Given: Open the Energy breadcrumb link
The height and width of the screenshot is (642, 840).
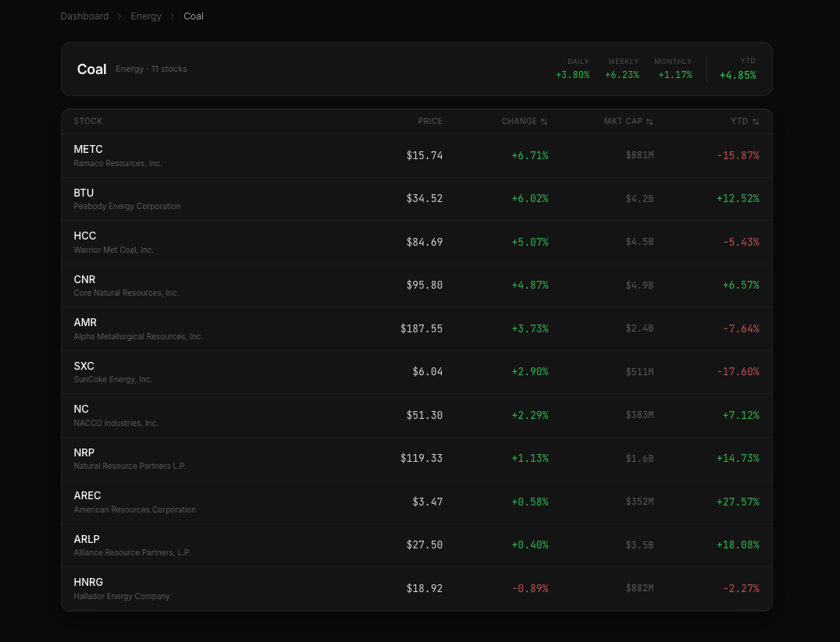Looking at the screenshot, I should click(x=146, y=16).
